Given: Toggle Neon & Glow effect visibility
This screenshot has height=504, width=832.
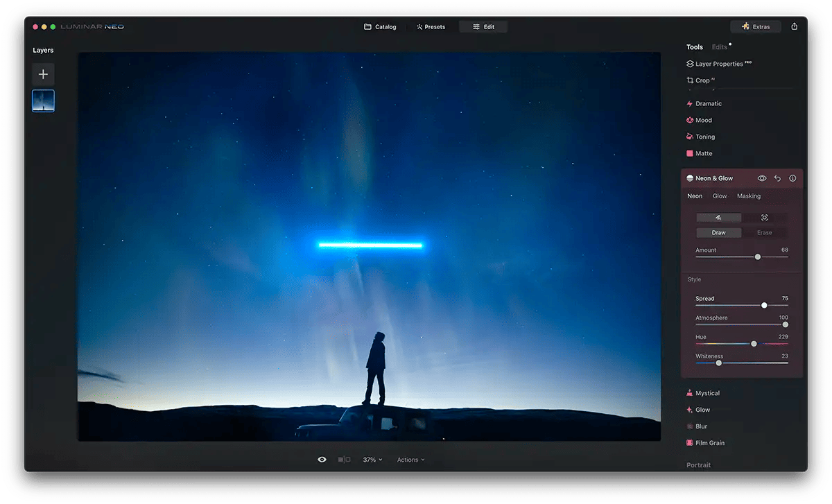Looking at the screenshot, I should (762, 178).
